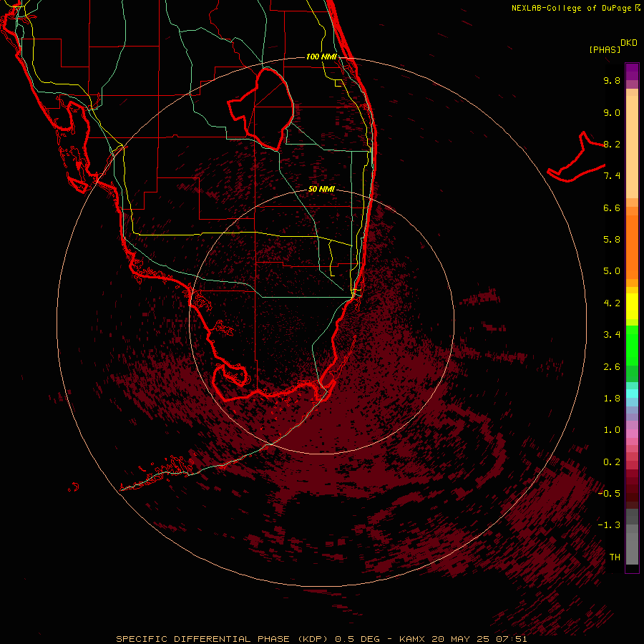This screenshot has width=644, height=644.
Task: Click the Lake Okeechobee outline on the map
Action: 261,109
